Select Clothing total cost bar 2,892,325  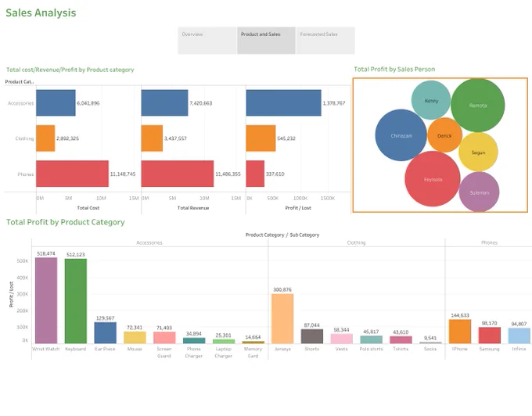45,138
